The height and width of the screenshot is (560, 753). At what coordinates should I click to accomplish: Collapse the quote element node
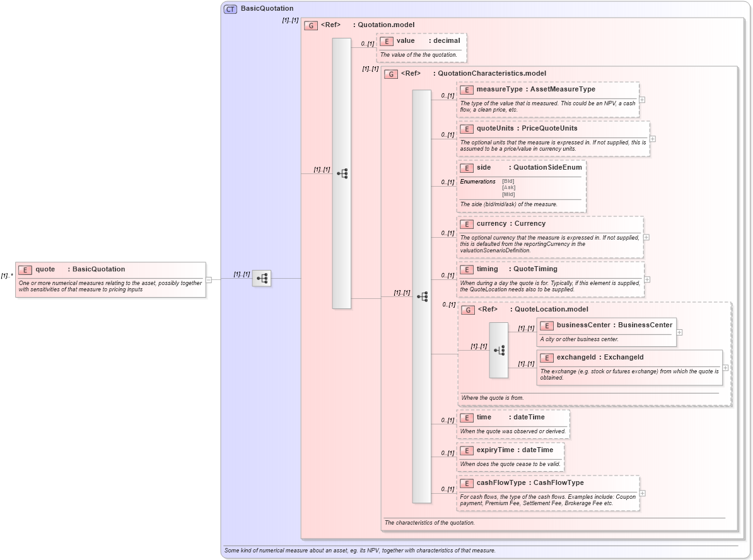[x=209, y=280]
